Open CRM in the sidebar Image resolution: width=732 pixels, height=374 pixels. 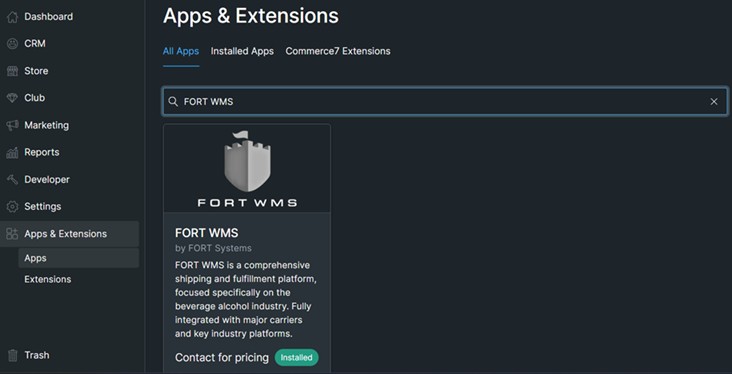point(35,43)
